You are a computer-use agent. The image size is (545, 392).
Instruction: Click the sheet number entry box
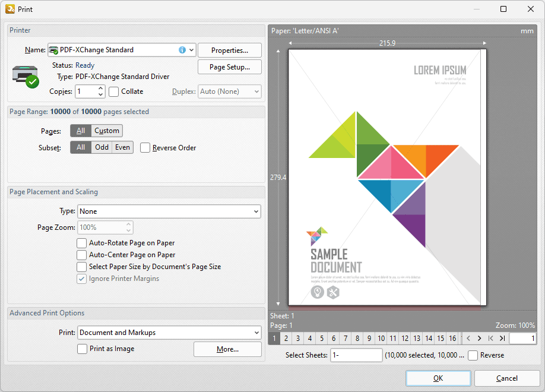click(x=523, y=338)
